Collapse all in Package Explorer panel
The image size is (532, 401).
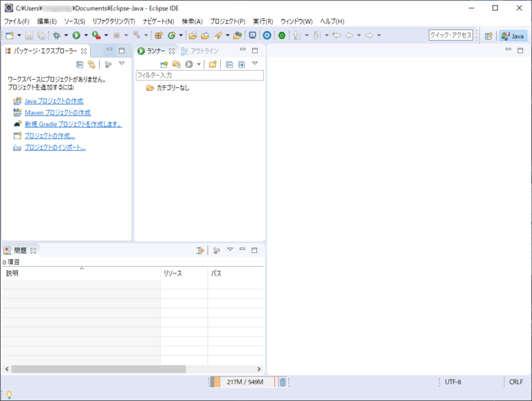pos(80,64)
